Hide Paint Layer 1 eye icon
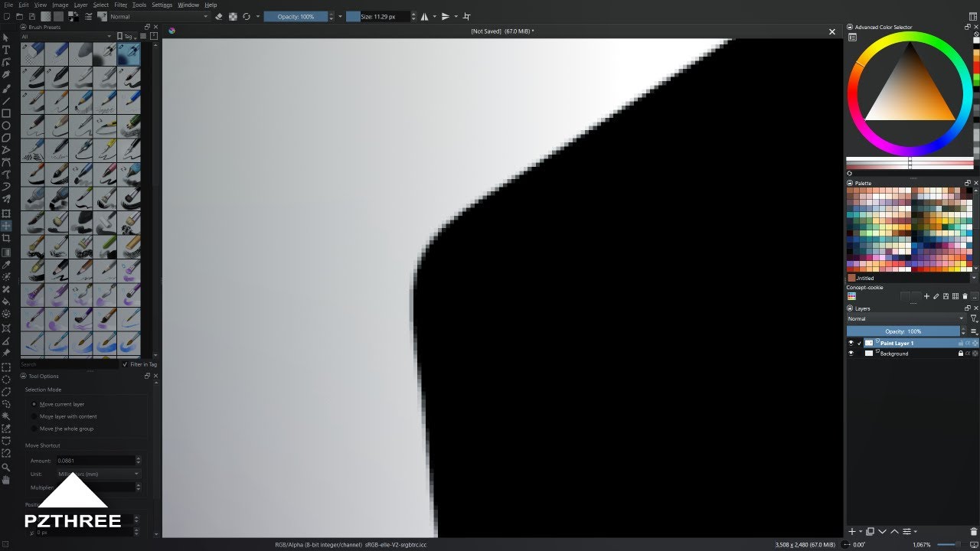 pos(851,343)
